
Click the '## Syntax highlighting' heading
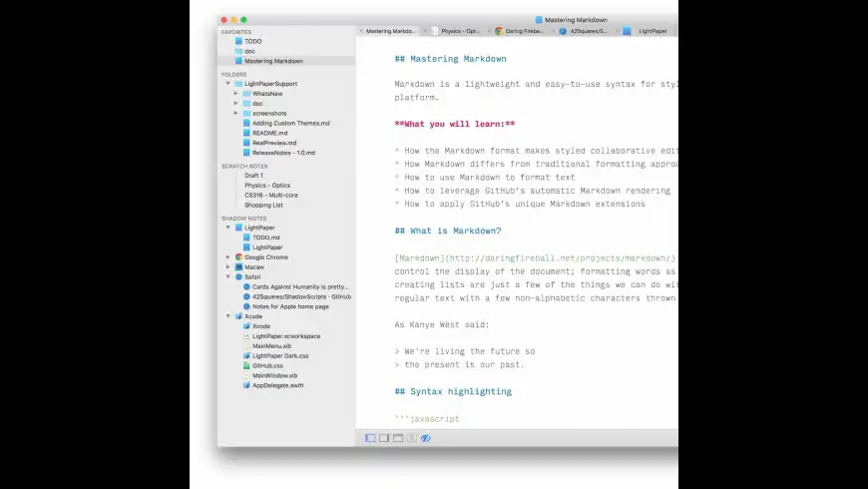click(453, 391)
